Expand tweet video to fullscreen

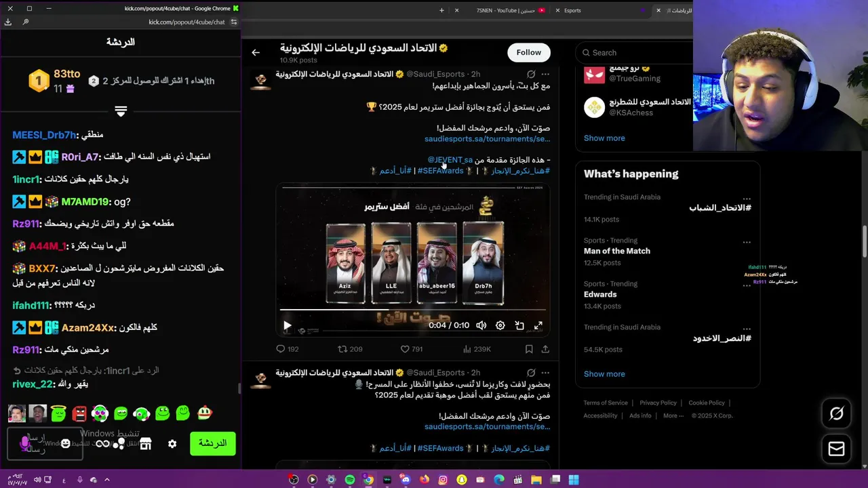tap(538, 325)
